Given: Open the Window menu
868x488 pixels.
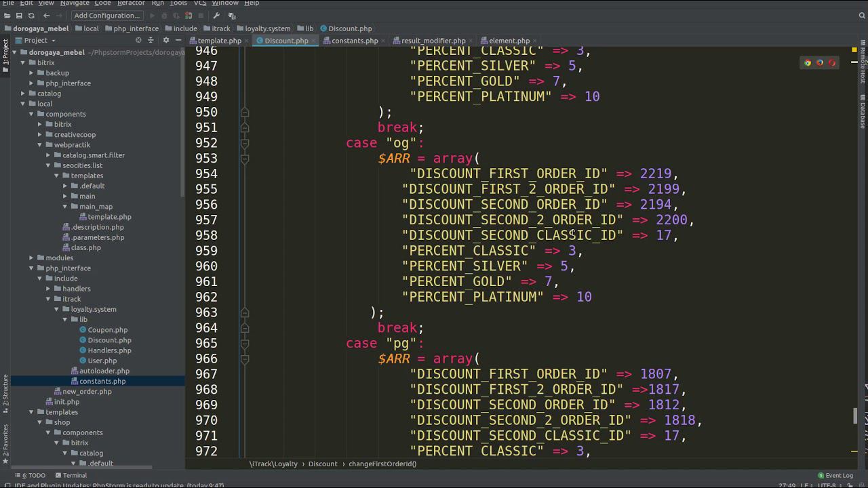Looking at the screenshot, I should [225, 3].
